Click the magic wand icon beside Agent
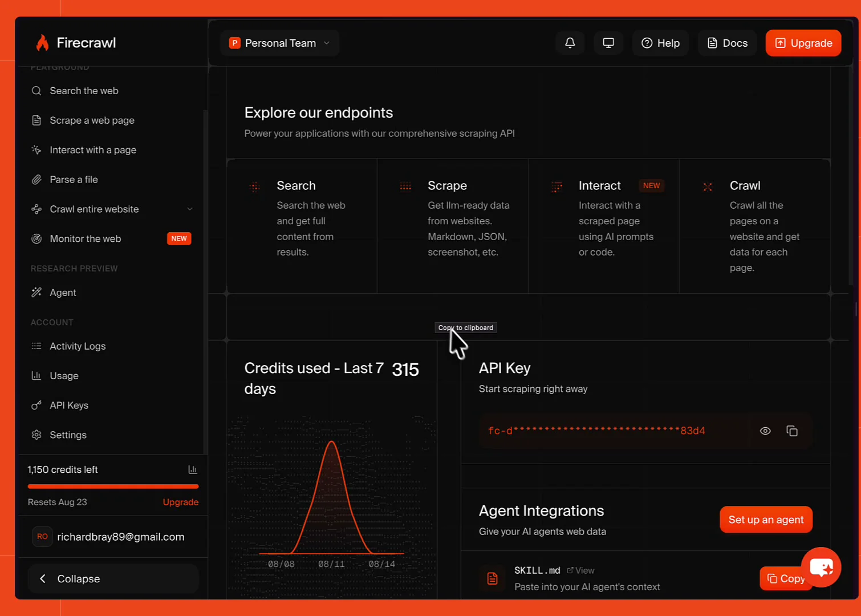The height and width of the screenshot is (616, 861). [x=36, y=293]
